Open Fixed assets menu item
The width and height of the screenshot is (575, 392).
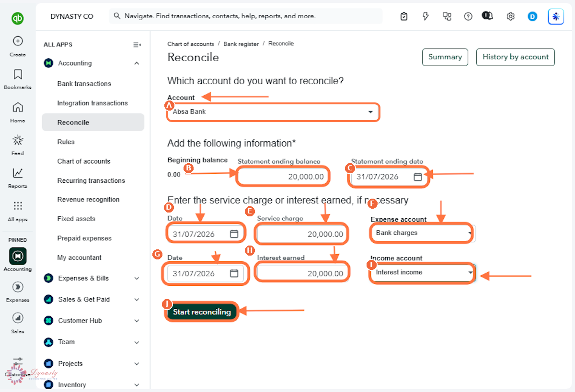point(76,219)
